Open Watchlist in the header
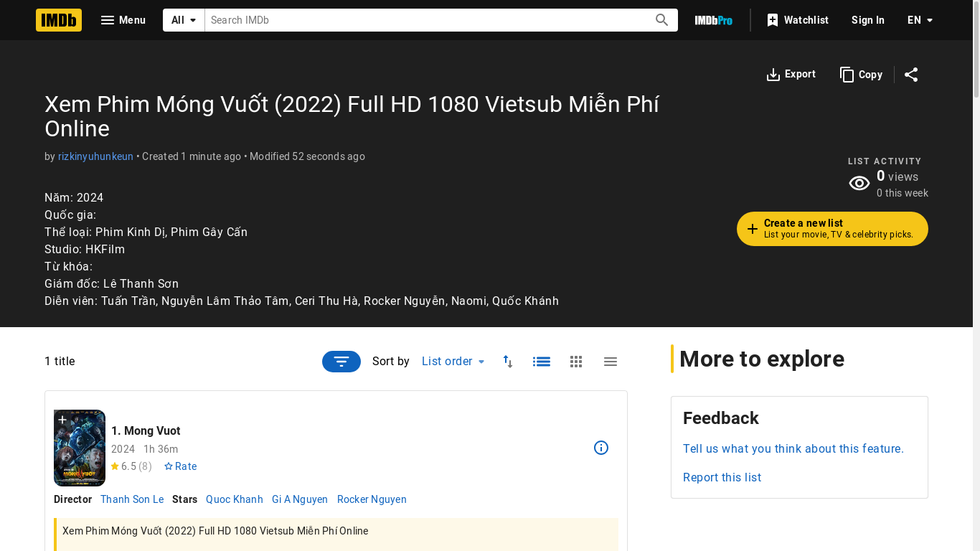The image size is (980, 551). [797, 20]
